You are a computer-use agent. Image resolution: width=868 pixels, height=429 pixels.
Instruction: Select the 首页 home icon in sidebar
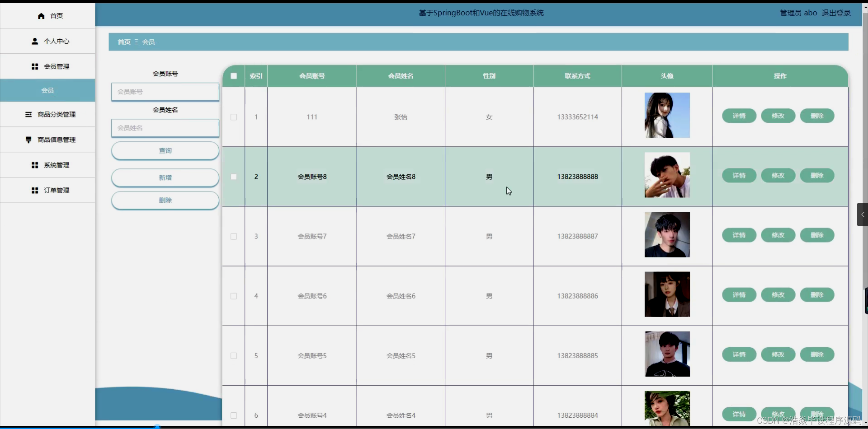[40, 15]
